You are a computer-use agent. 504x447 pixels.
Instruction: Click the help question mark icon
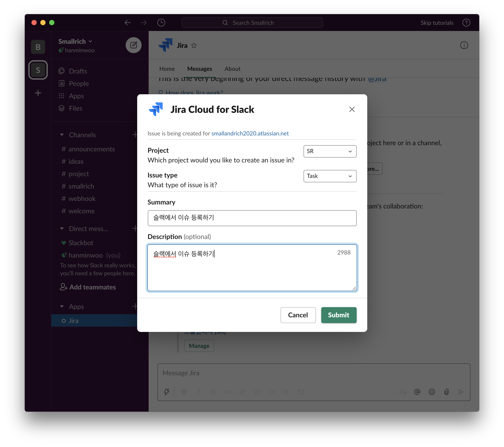point(466,23)
